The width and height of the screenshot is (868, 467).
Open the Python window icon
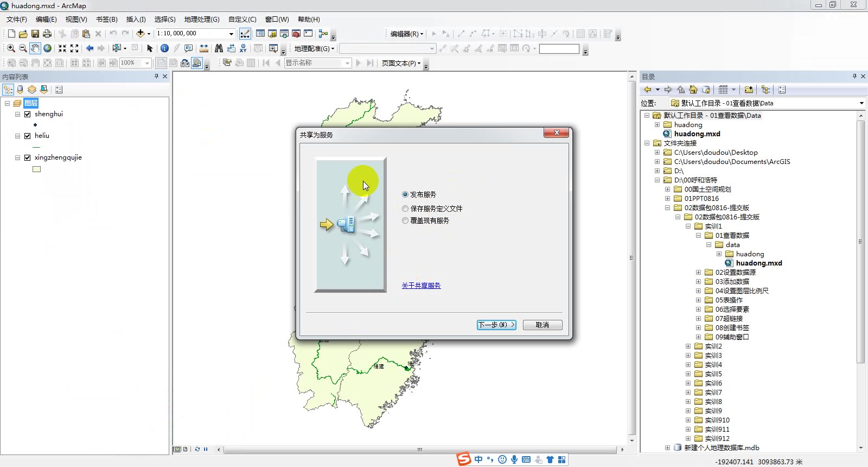point(308,34)
